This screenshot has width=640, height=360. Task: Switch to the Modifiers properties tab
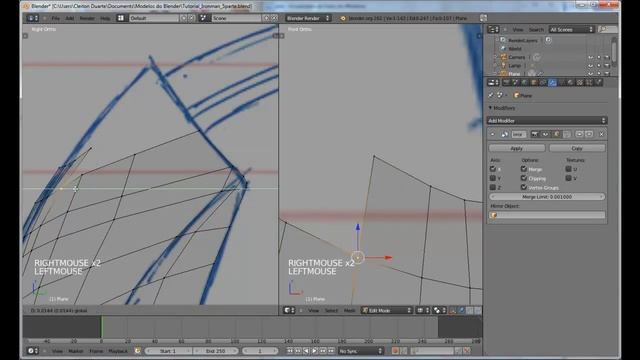coord(552,82)
